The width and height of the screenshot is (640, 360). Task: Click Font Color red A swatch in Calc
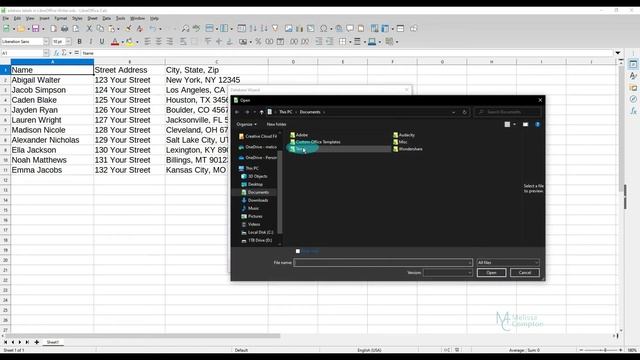(x=115, y=42)
